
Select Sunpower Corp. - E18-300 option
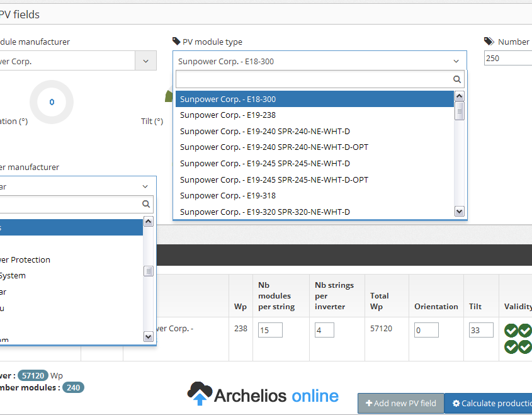tap(315, 99)
